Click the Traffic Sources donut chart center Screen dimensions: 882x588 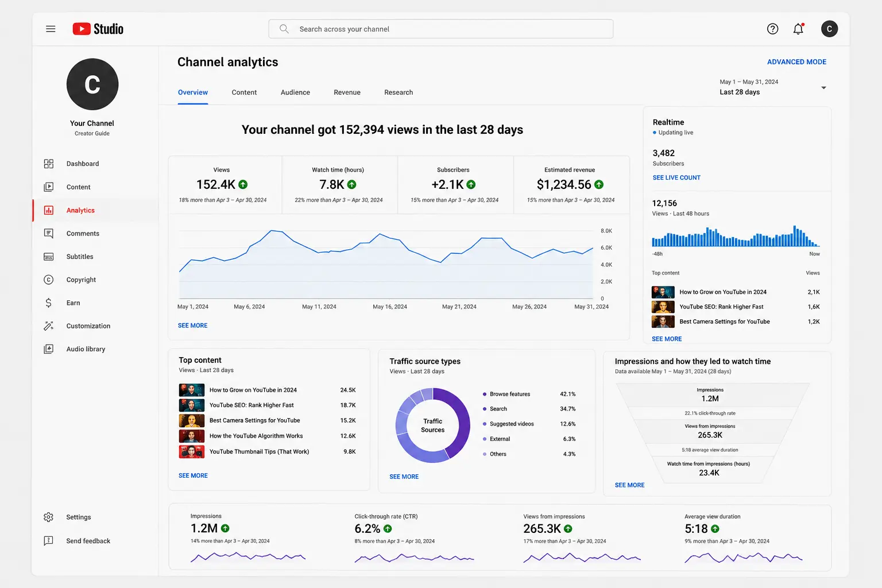(432, 425)
